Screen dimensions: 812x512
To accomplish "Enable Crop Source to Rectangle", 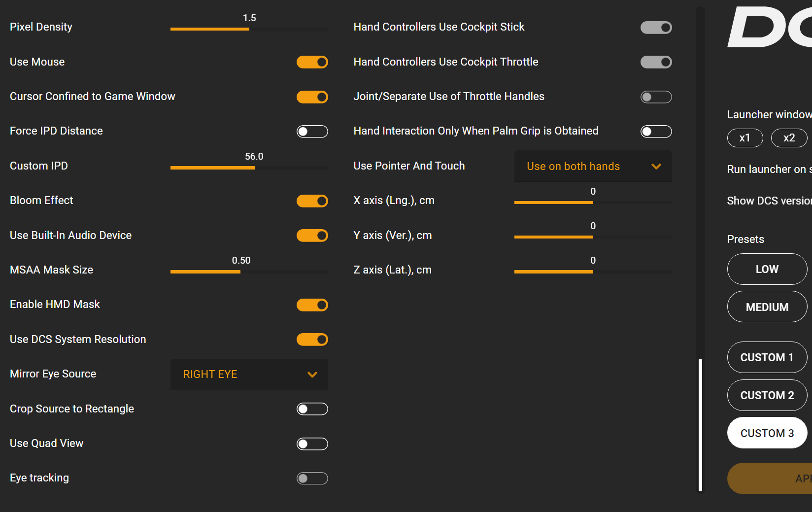I will pyautogui.click(x=312, y=409).
